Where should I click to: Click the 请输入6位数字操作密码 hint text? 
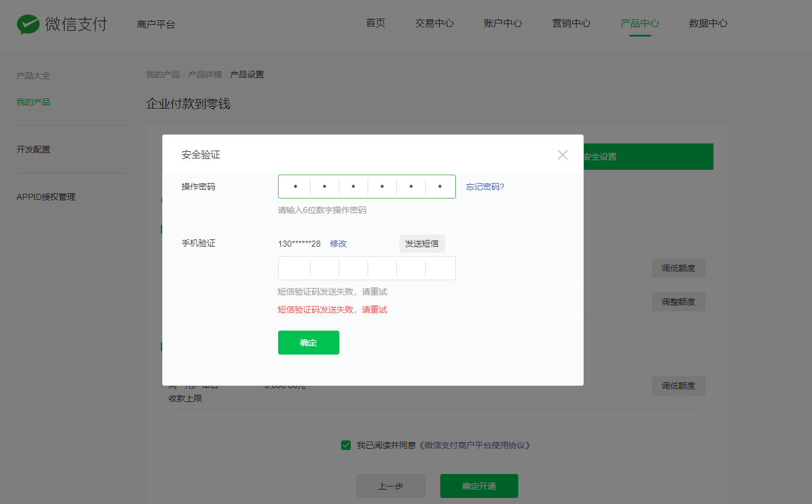322,210
